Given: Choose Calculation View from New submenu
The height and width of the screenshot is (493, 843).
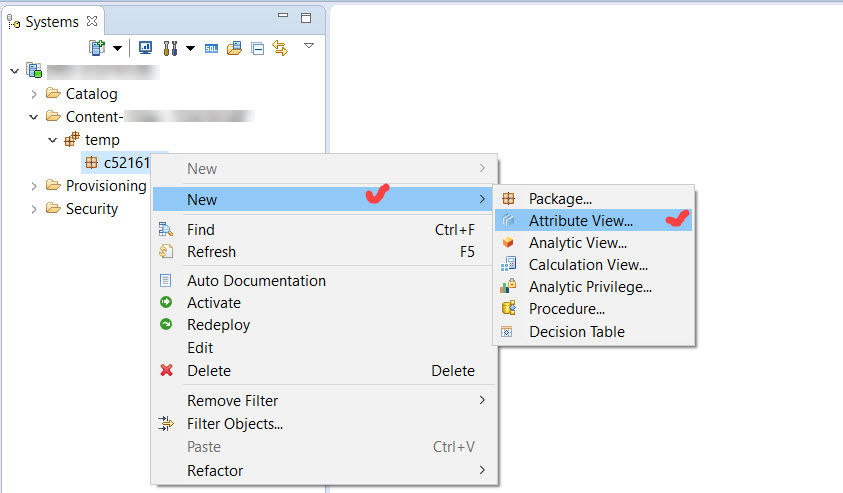Looking at the screenshot, I should [588, 265].
